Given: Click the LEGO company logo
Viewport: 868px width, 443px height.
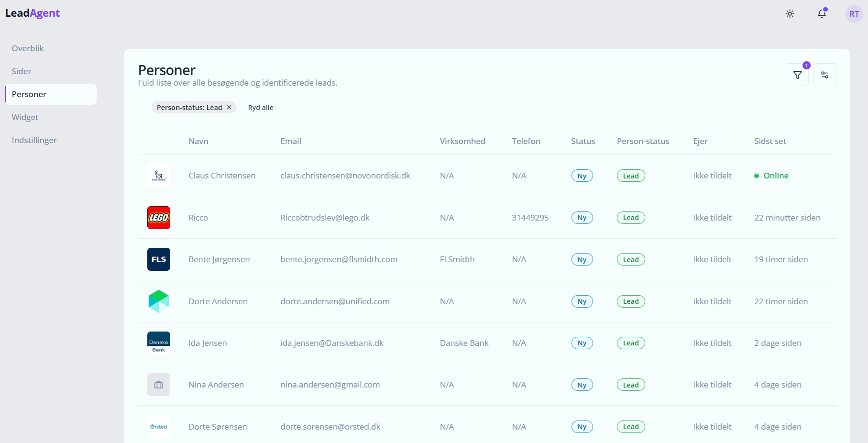Looking at the screenshot, I should pyautogui.click(x=159, y=218).
